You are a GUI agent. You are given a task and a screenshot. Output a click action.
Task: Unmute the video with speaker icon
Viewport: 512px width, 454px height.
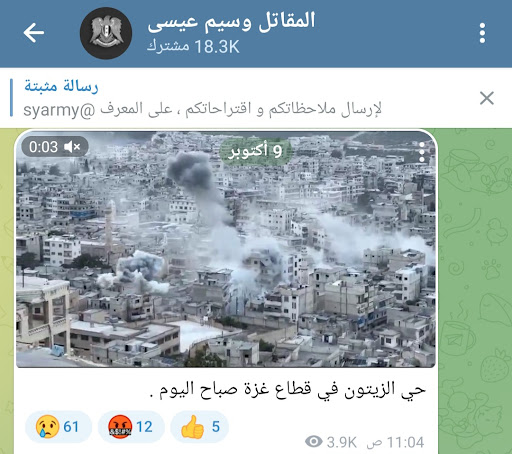point(72,147)
